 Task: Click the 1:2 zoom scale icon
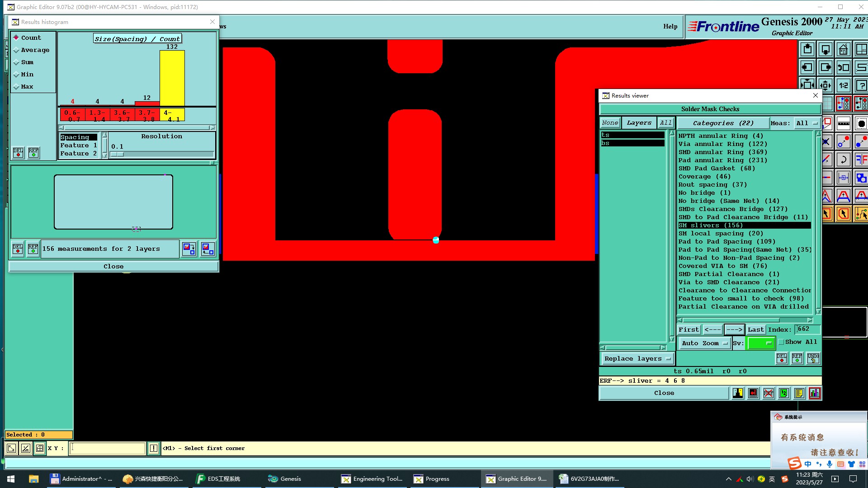click(x=844, y=85)
